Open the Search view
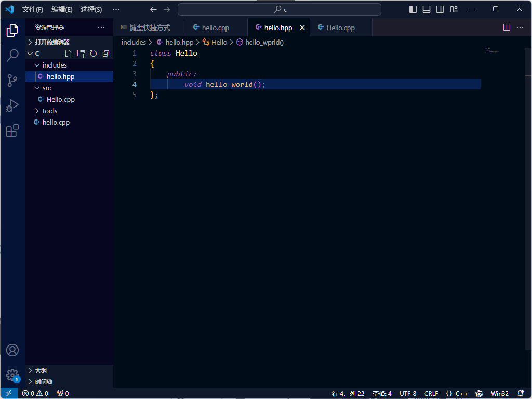Screen dimensions: 532x399 [12, 56]
